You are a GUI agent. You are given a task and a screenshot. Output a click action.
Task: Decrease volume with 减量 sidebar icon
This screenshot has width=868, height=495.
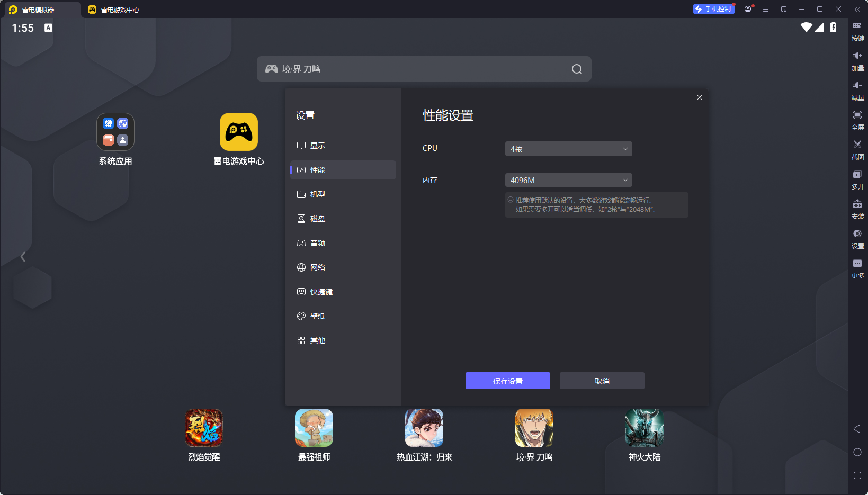tap(857, 90)
